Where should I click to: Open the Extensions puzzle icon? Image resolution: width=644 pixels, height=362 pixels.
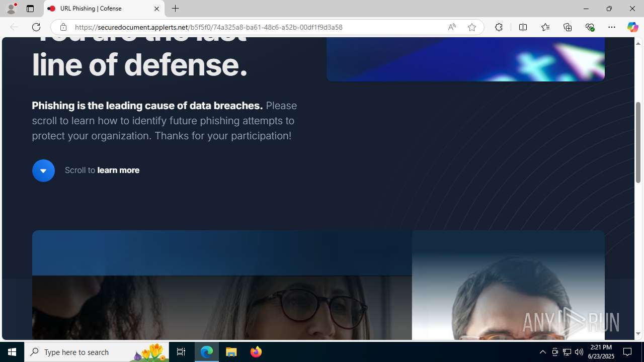499,27
